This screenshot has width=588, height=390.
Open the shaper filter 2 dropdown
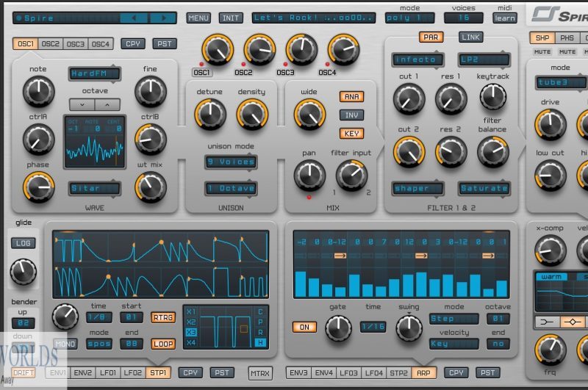pyautogui.click(x=417, y=189)
